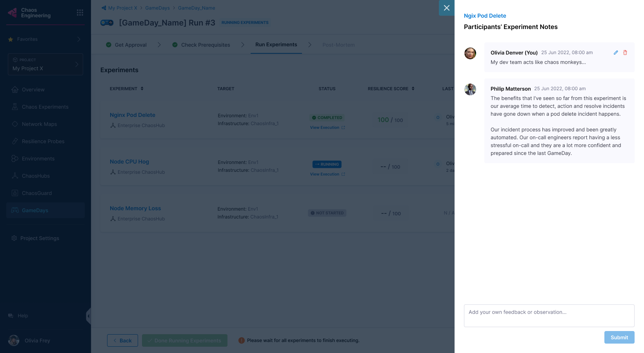Click Philip Matterson's avatar

[470, 89]
